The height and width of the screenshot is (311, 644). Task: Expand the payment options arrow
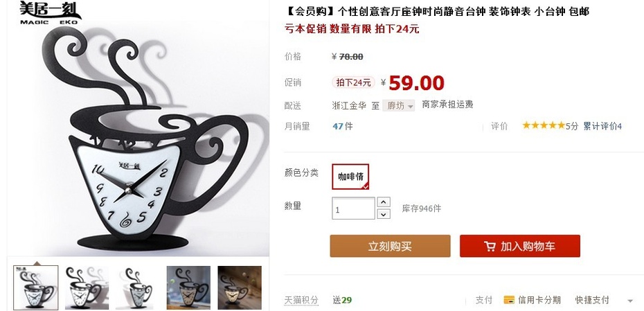click(x=630, y=301)
